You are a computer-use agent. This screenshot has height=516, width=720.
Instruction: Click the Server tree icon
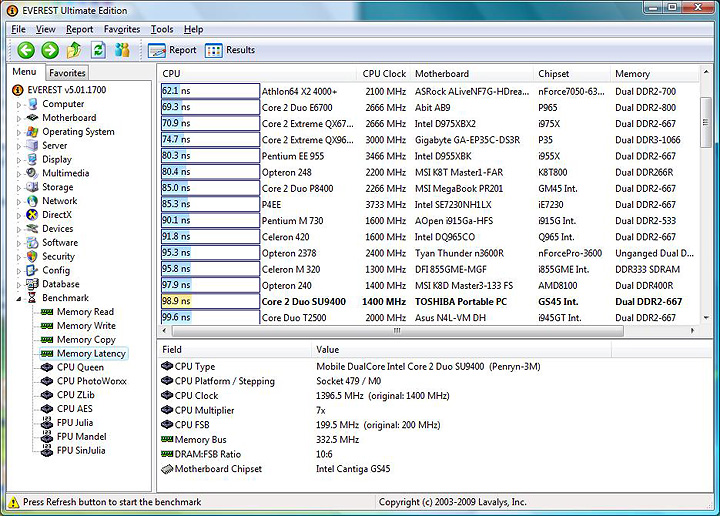pyautogui.click(x=32, y=146)
